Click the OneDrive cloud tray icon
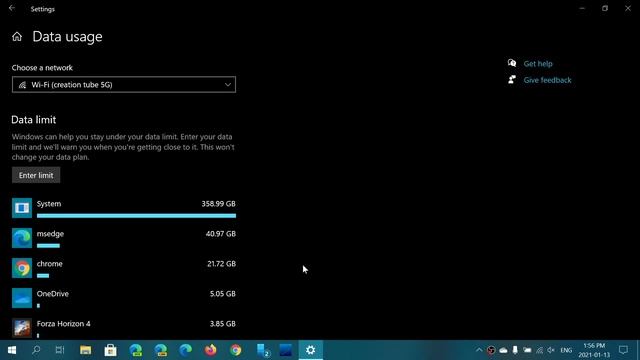 (503, 350)
